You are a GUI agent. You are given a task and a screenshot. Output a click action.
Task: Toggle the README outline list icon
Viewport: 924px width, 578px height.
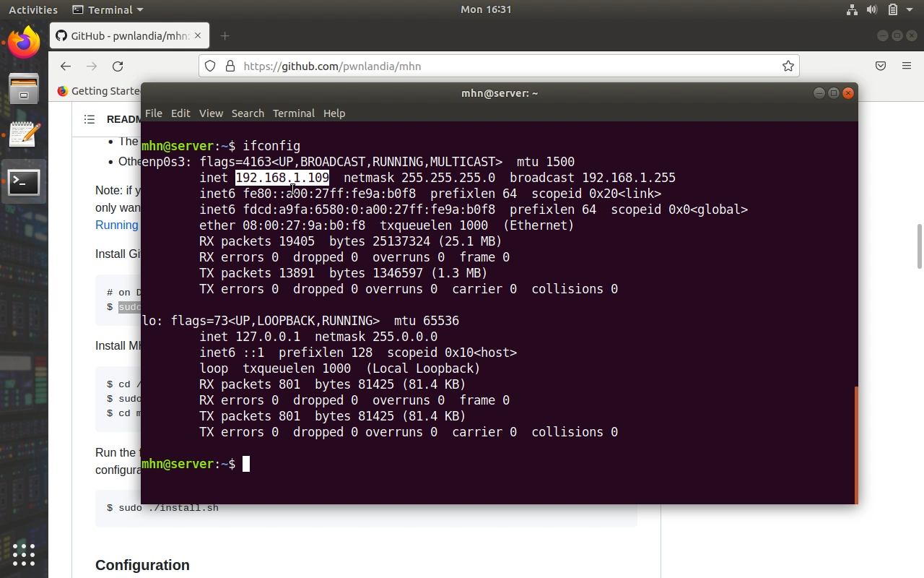tap(90, 119)
